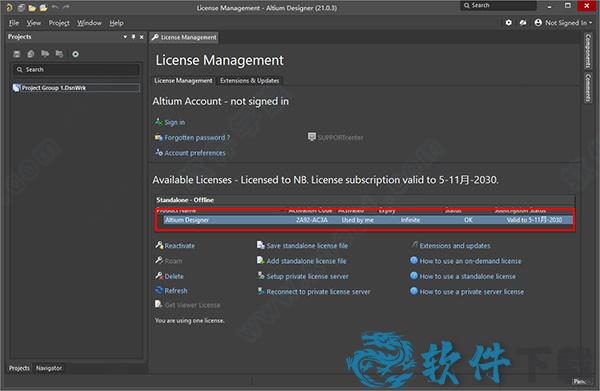The height and width of the screenshot is (391, 600).
Task: Click Save icon in Projects panel toolbar
Action: [x=16, y=54]
